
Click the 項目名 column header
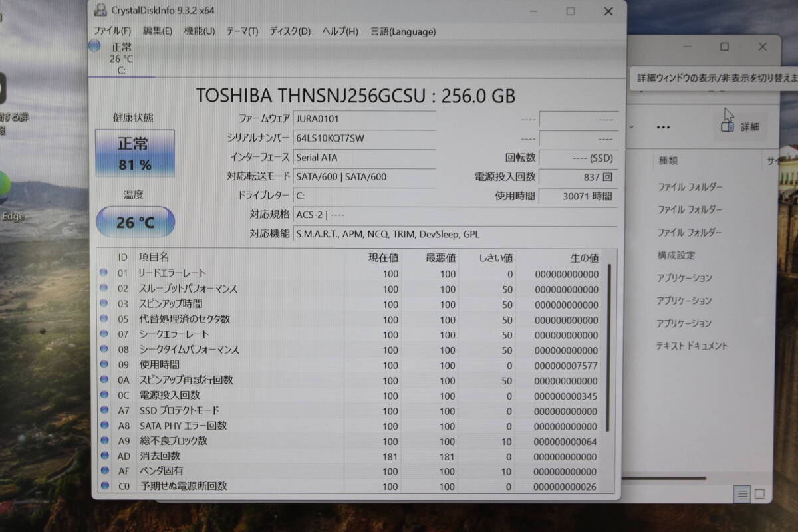pos(154,257)
